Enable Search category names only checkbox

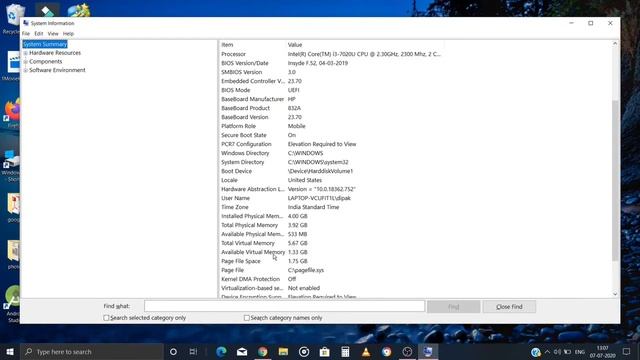coord(247,318)
